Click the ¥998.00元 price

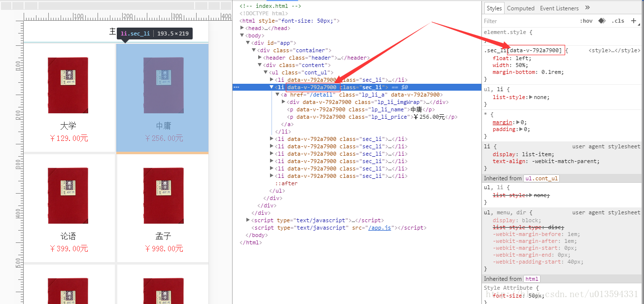164,249
